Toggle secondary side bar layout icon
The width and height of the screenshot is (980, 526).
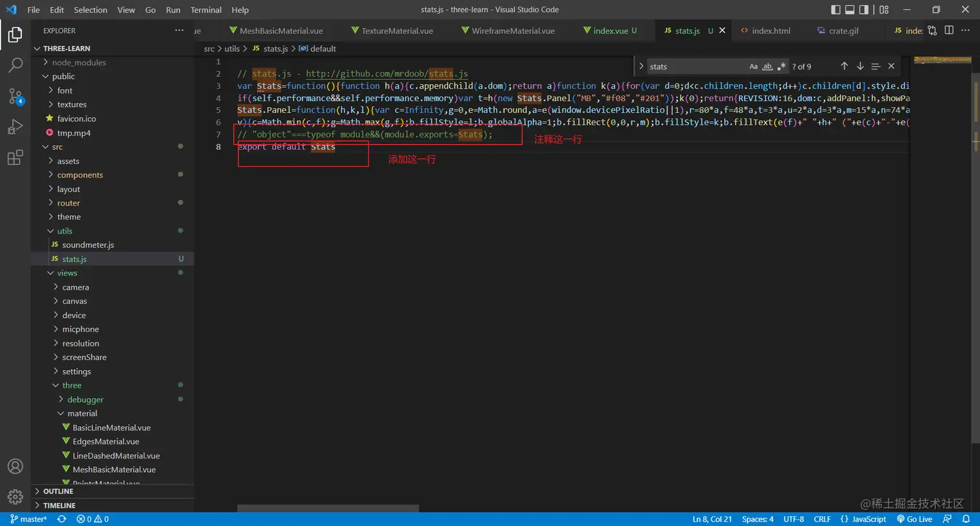(x=864, y=10)
